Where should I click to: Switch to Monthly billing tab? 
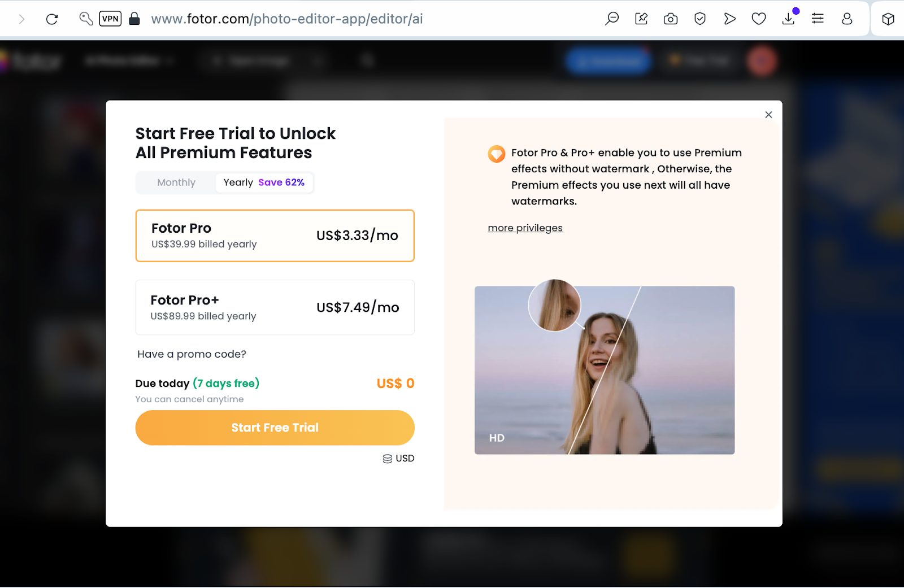click(176, 182)
